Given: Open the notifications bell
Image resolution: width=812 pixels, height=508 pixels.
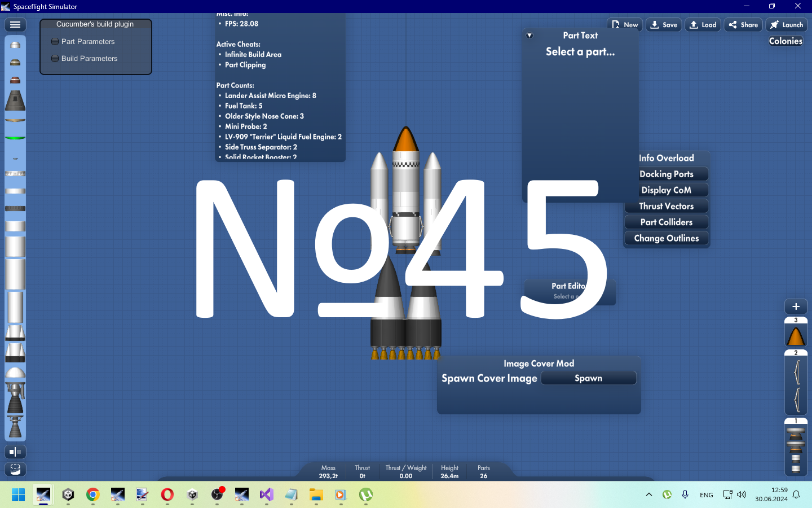Looking at the screenshot, I should (x=796, y=494).
